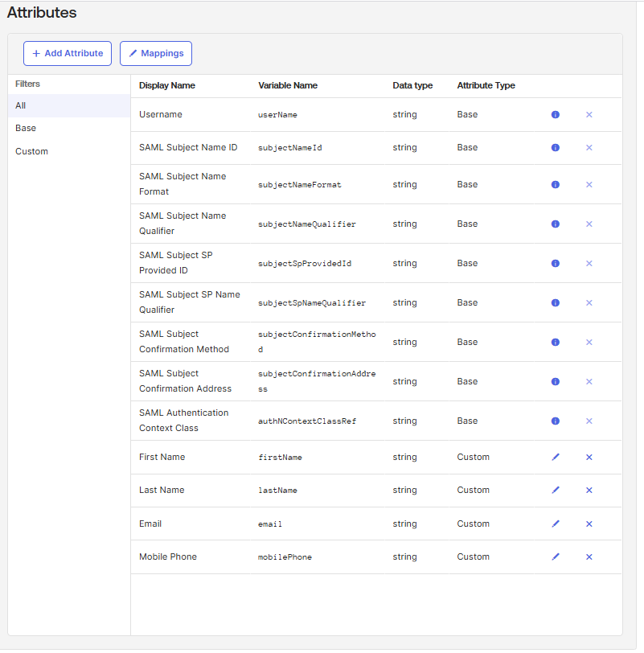Click X icon for SAML Subject Confirmation Method
This screenshot has height=653, width=644.
(589, 342)
